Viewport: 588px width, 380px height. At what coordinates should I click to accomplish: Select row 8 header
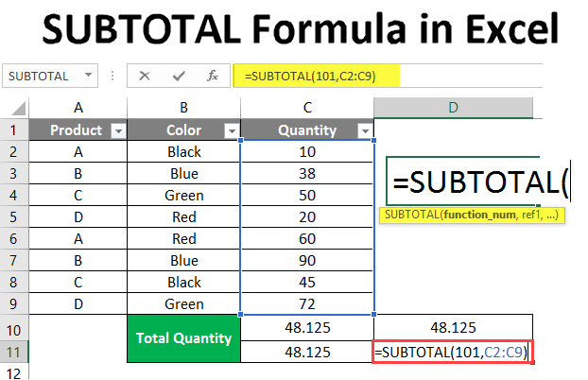(x=14, y=283)
